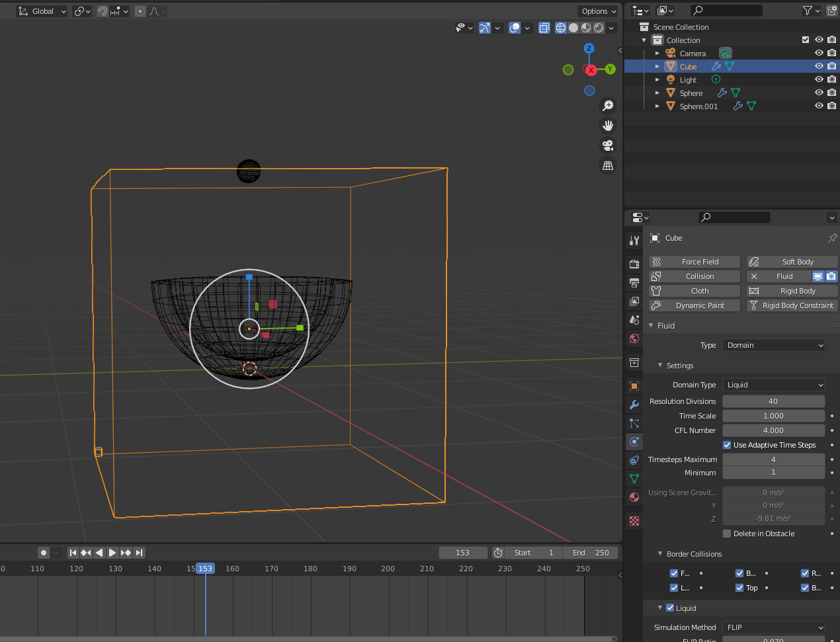Check the Delete in Obstacle checkbox
840x642 pixels.
click(x=727, y=534)
